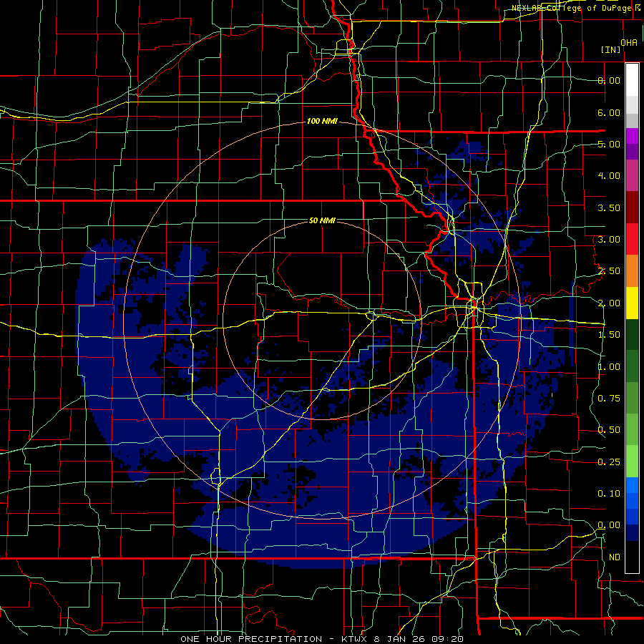The width and height of the screenshot is (644, 644).
Task: Click the "100 NMI" range ring label
Action: pos(322,121)
